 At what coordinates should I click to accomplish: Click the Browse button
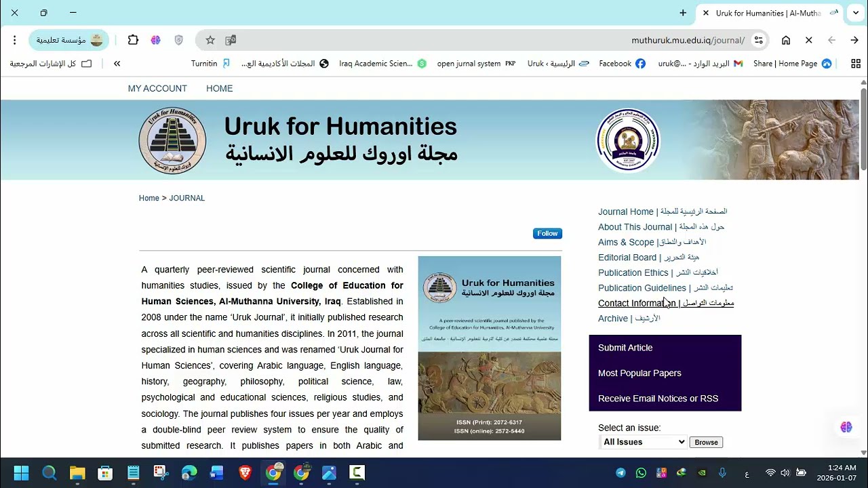(x=706, y=442)
